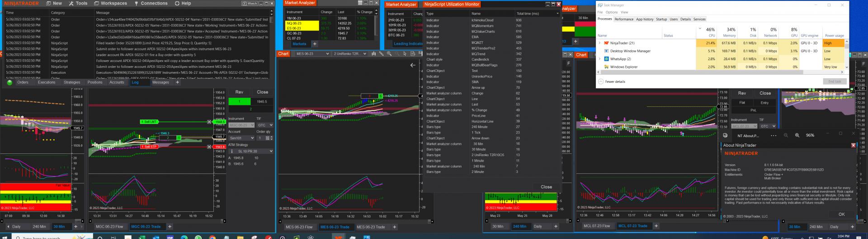868x239 pixels.
Task: Open the Task Manager Options menu
Action: tap(612, 12)
